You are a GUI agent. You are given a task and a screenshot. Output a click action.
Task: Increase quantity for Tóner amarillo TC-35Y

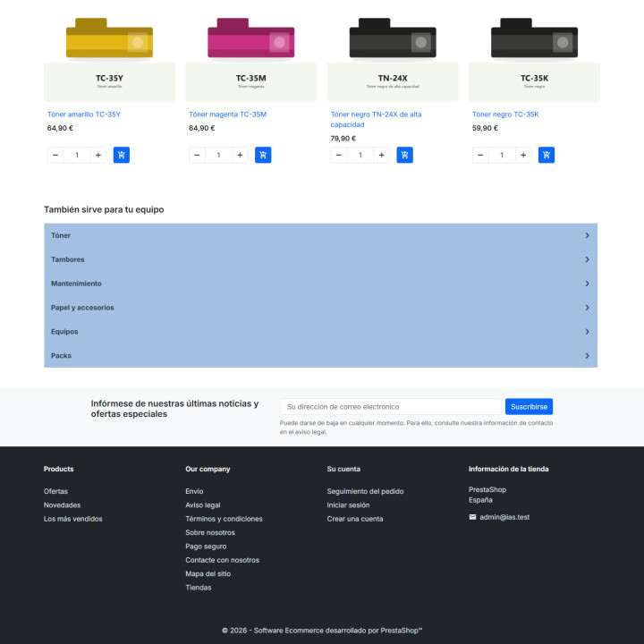(x=98, y=155)
